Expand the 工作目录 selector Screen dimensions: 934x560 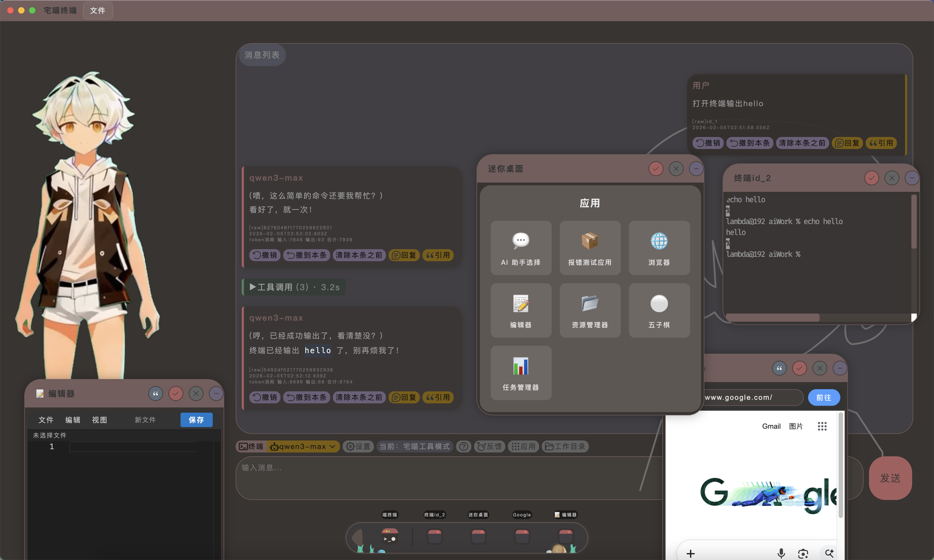[565, 446]
